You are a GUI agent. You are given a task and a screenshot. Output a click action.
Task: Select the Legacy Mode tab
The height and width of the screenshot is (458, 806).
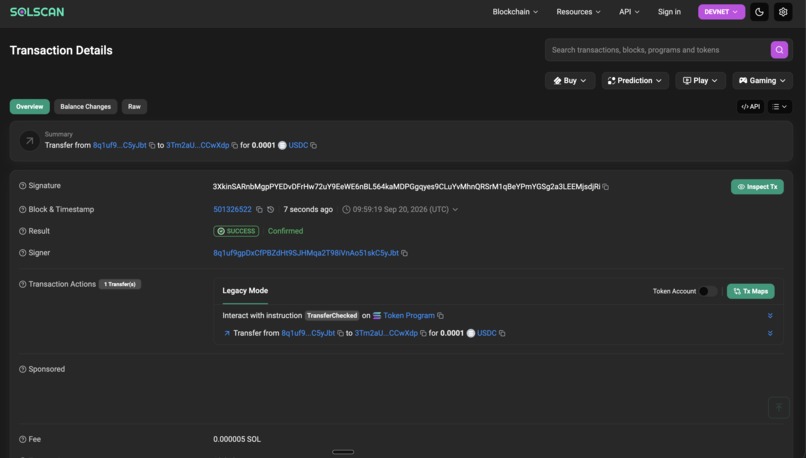pos(245,291)
